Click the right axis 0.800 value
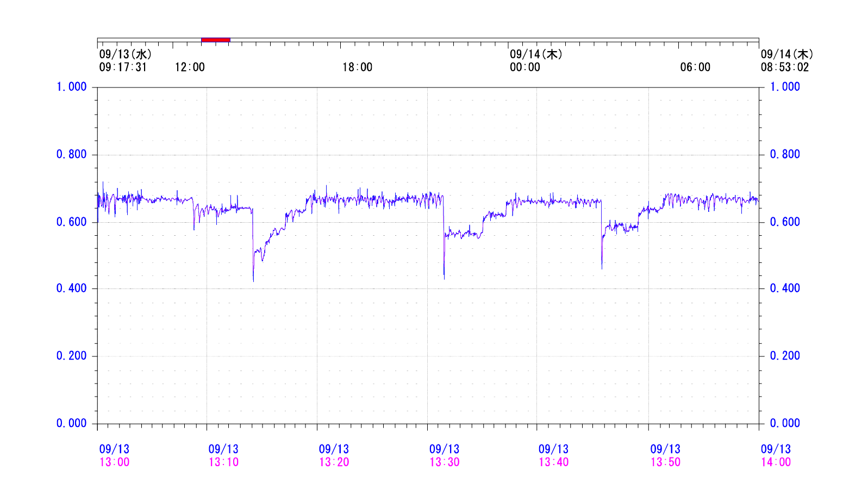The height and width of the screenshot is (502, 868). point(785,154)
